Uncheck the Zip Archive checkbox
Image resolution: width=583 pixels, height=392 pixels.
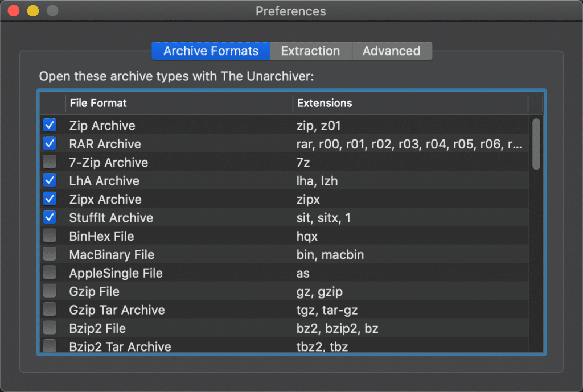[x=50, y=125]
